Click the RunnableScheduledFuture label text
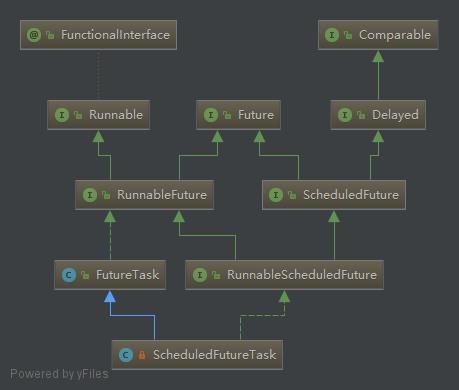 coord(302,275)
